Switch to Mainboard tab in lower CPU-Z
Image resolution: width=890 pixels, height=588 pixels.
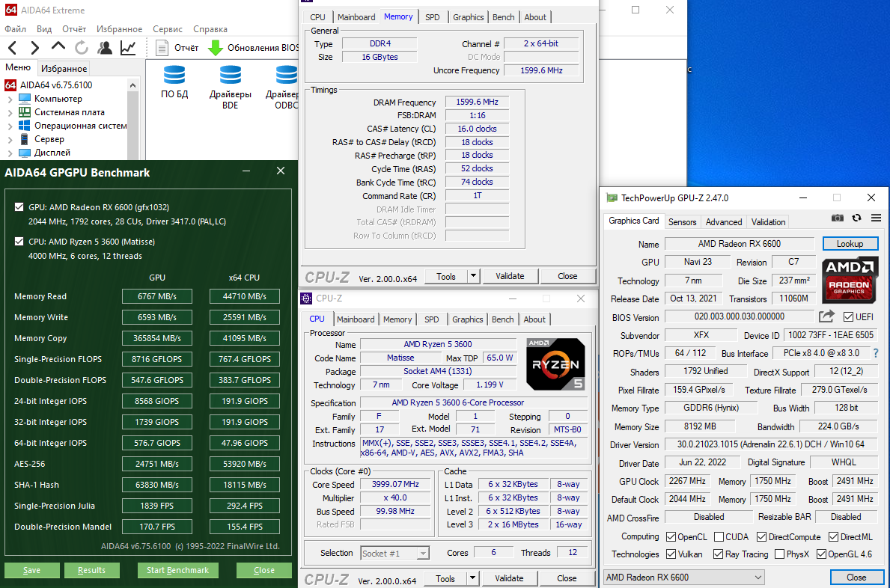(356, 319)
